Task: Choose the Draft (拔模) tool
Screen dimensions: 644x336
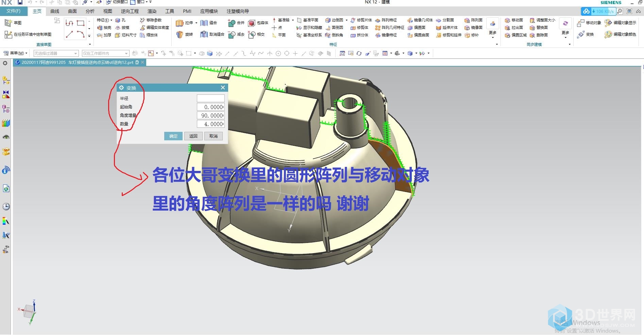Action: (122, 28)
